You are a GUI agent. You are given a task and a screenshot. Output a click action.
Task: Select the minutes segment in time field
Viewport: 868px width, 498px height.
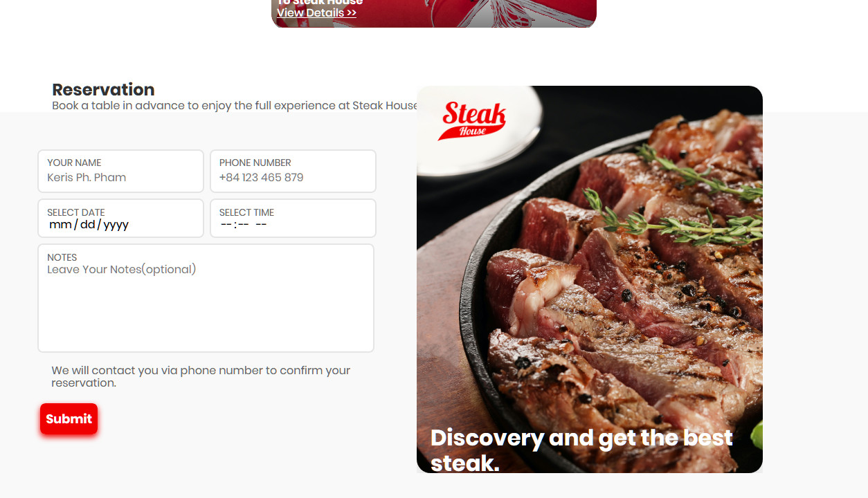[x=243, y=224]
